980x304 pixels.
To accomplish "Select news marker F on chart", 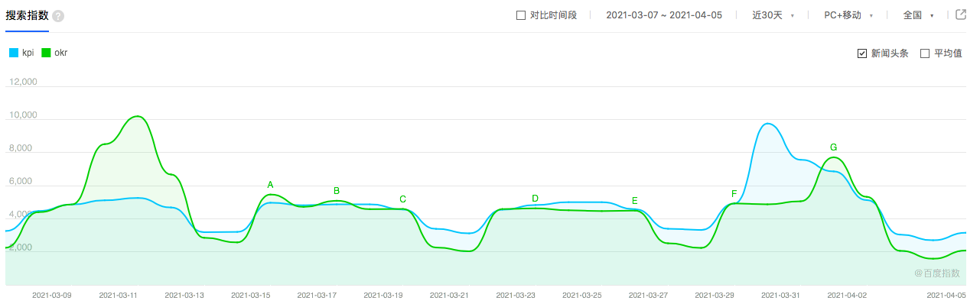I will [734, 194].
